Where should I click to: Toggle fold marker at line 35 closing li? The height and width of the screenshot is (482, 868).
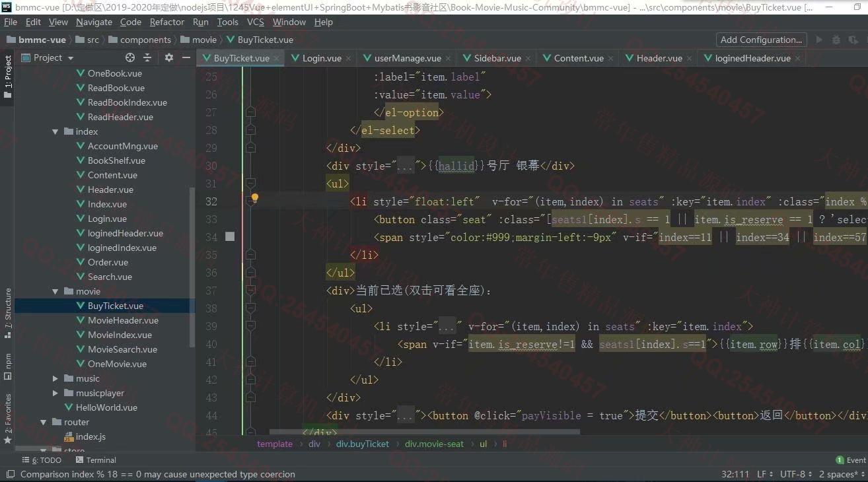pyautogui.click(x=250, y=255)
